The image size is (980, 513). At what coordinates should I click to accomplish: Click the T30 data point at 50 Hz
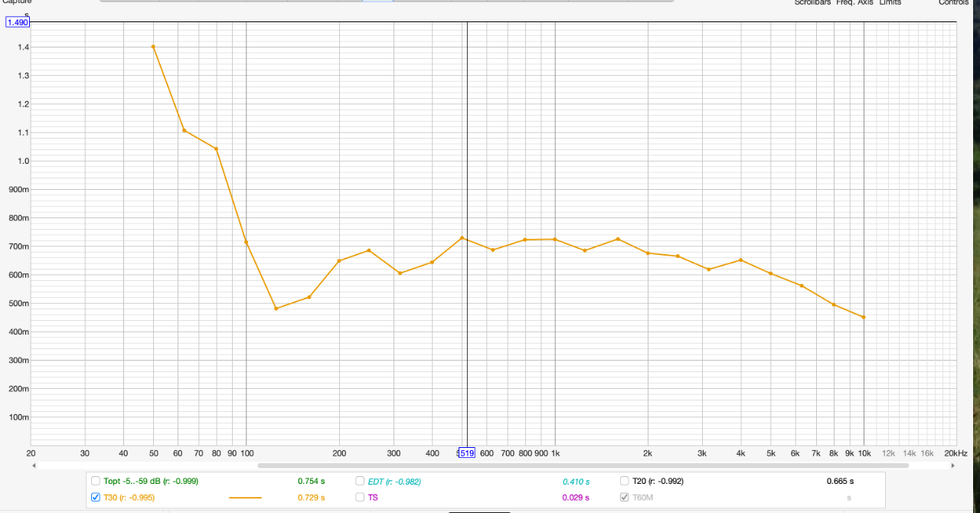(x=153, y=47)
